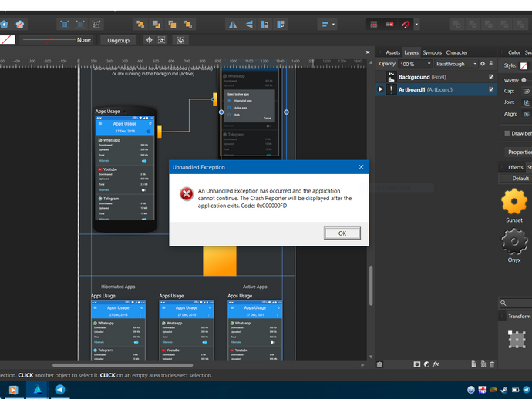Hide the Background pixel layer checkbox

[x=491, y=77]
